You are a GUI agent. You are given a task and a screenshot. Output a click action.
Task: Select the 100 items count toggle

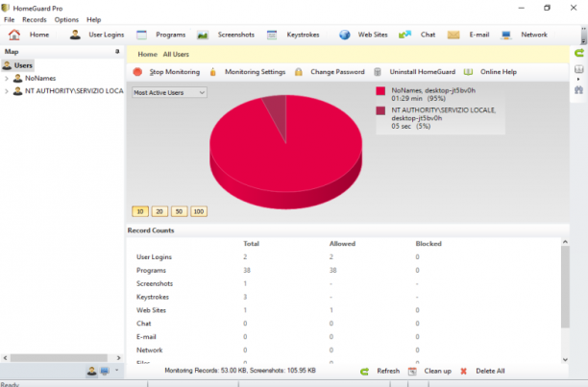199,211
